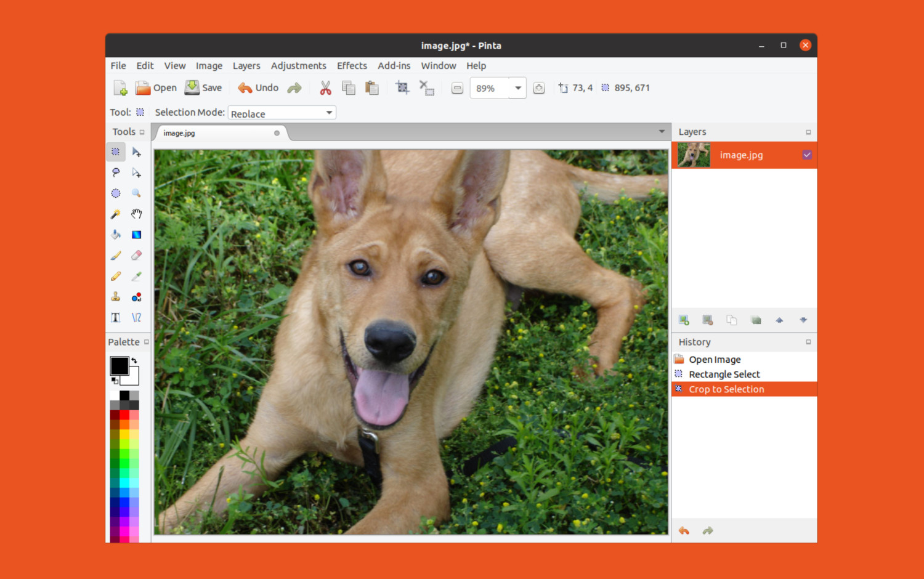Screen dimensions: 924x579
Task: Click the Crop to Selection toolbar icon
Action: (x=402, y=88)
